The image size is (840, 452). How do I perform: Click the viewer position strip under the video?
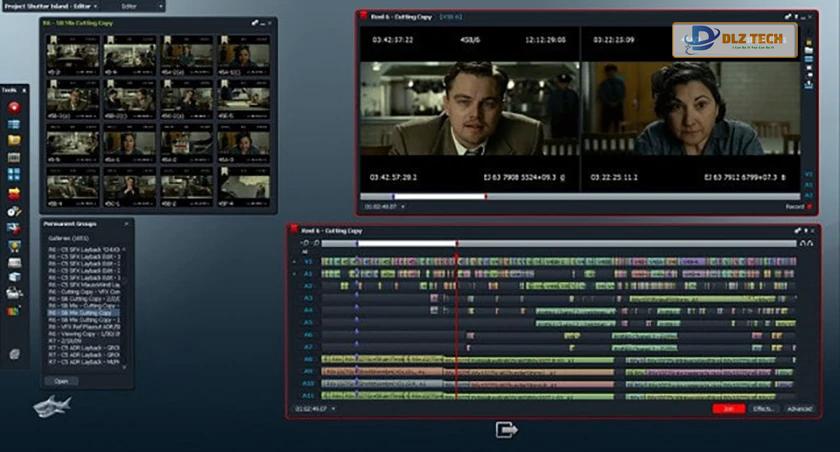coord(580,197)
